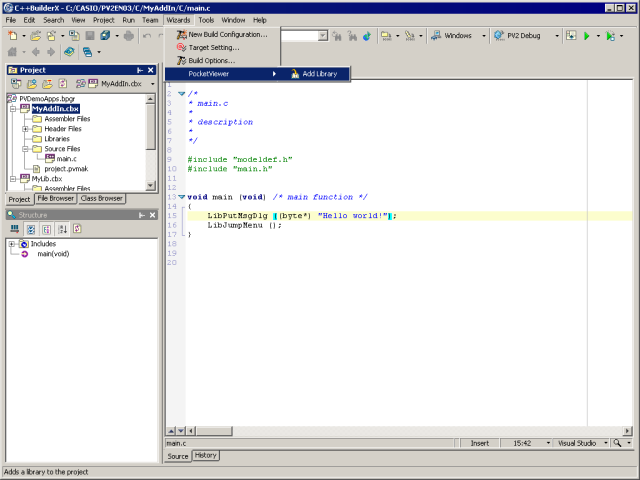The width and height of the screenshot is (640, 480).
Task: Click the Refresh icon in Structure pane toolbar
Action: click(78, 229)
